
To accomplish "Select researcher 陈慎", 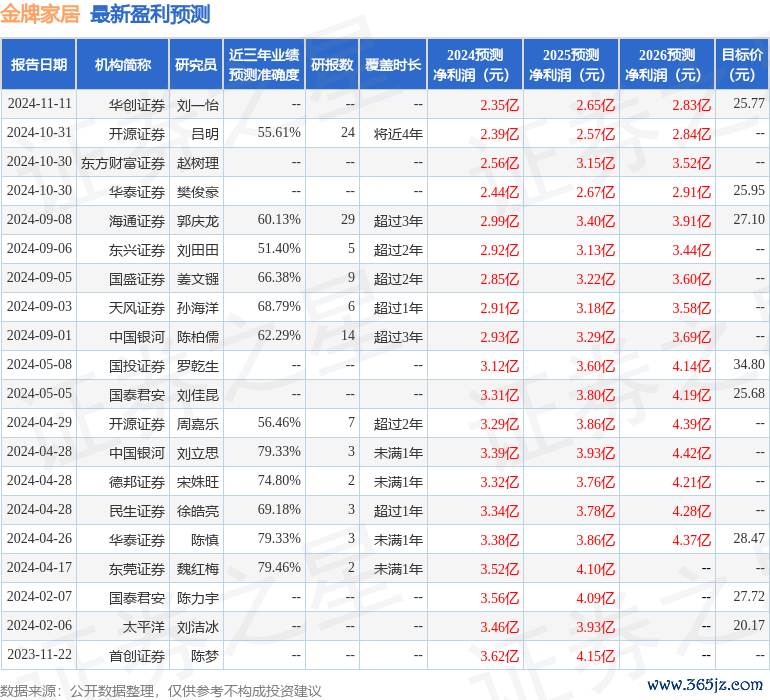I will coord(205,540).
